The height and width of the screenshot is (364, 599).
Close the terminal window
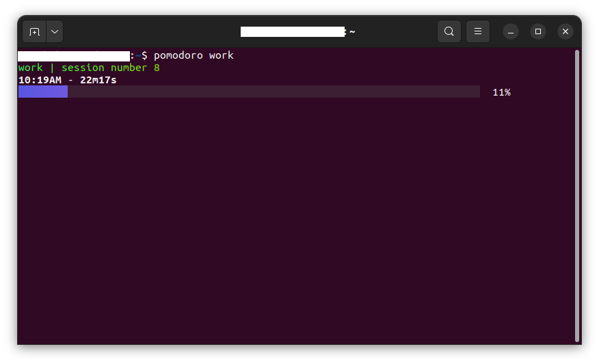coord(565,31)
